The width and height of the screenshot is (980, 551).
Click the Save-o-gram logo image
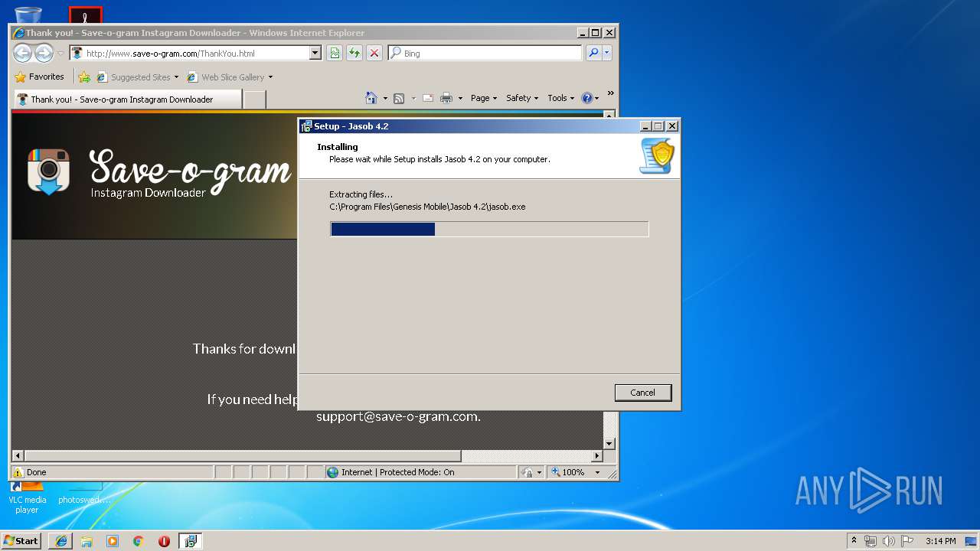pyautogui.click(x=49, y=171)
